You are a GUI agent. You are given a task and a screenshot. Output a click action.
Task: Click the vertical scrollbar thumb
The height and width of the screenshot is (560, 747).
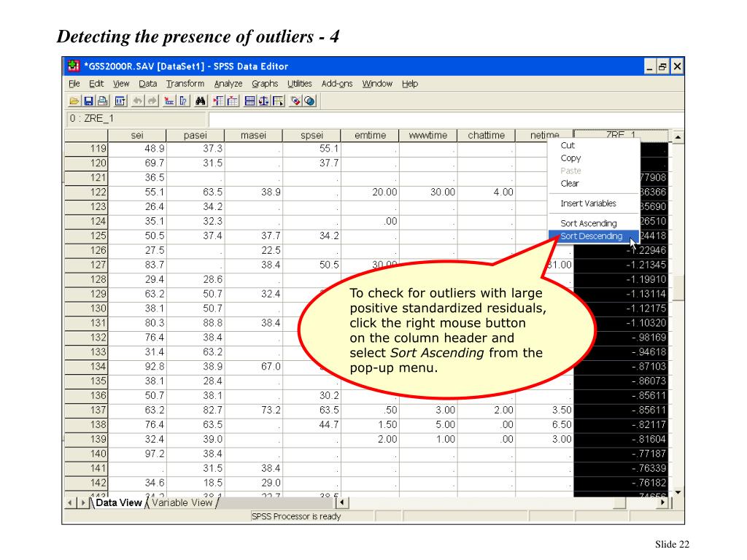678,287
